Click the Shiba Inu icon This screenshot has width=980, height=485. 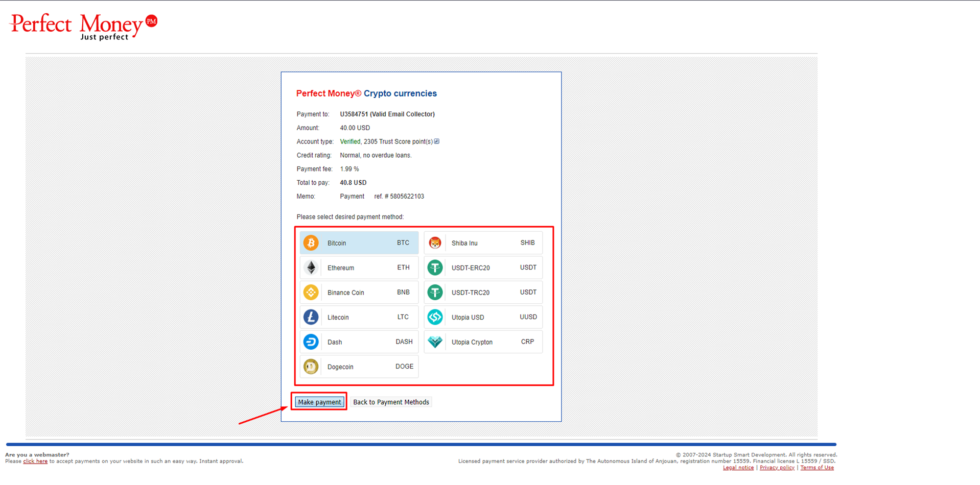tap(435, 243)
